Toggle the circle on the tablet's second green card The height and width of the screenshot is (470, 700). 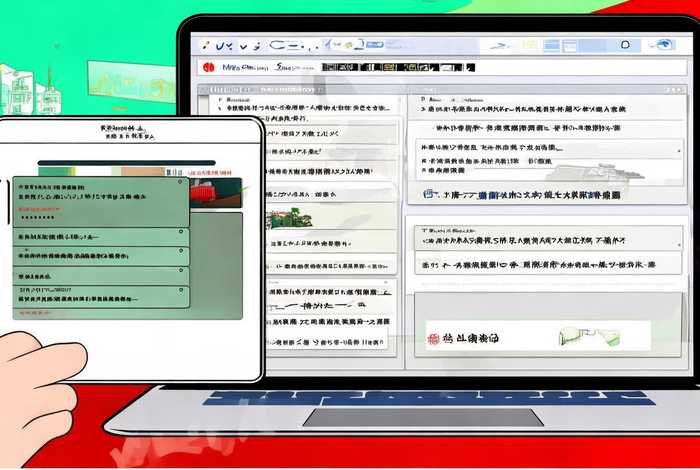point(181,232)
